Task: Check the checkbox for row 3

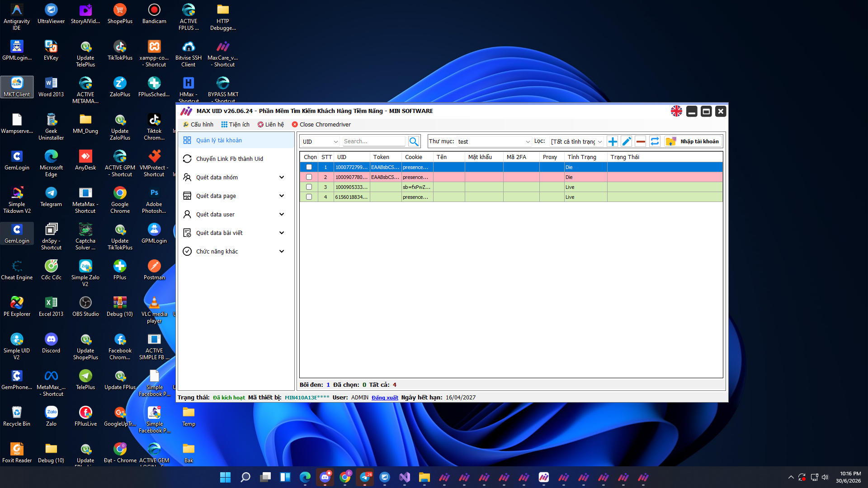Action: [309, 187]
